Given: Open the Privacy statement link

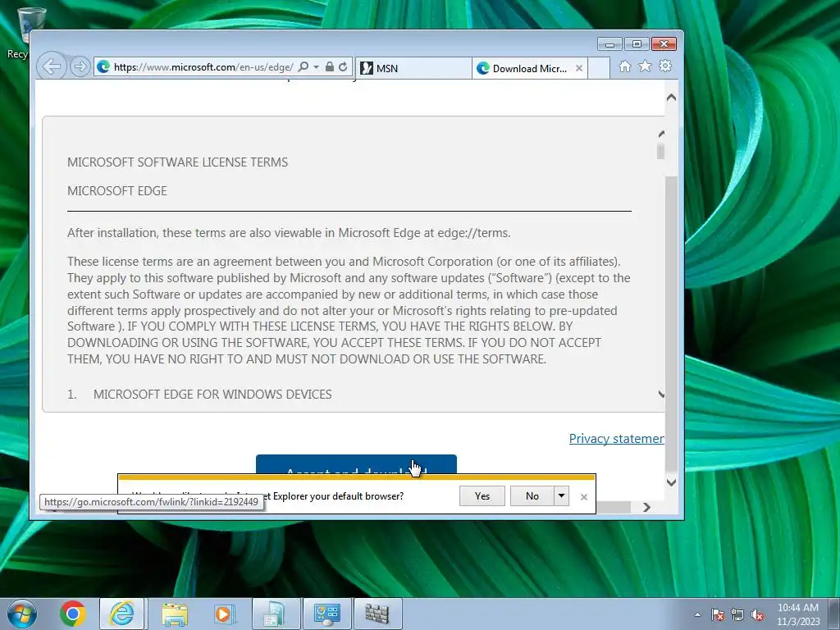Looking at the screenshot, I should click(617, 439).
